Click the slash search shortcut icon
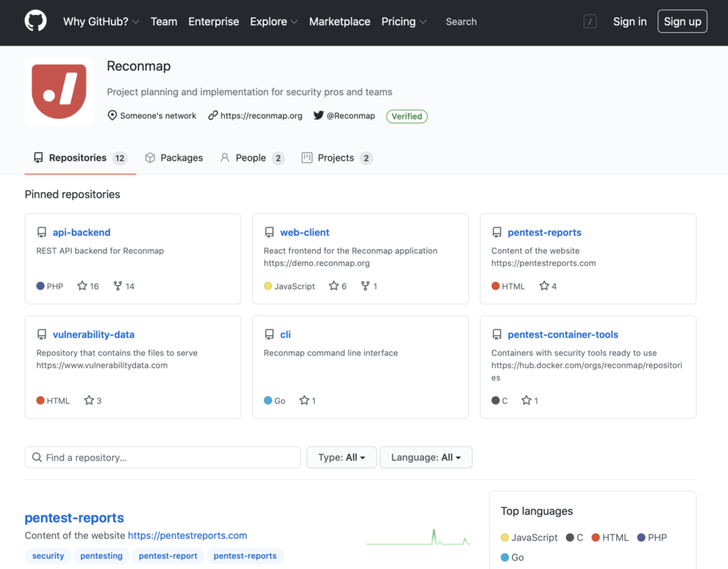The width and height of the screenshot is (728, 569). click(x=589, y=21)
